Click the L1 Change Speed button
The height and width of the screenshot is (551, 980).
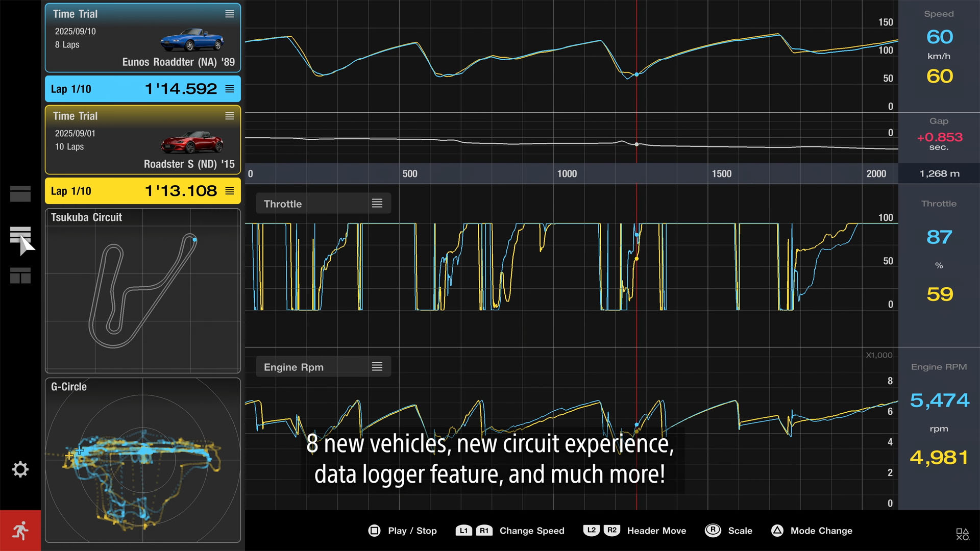(x=463, y=531)
